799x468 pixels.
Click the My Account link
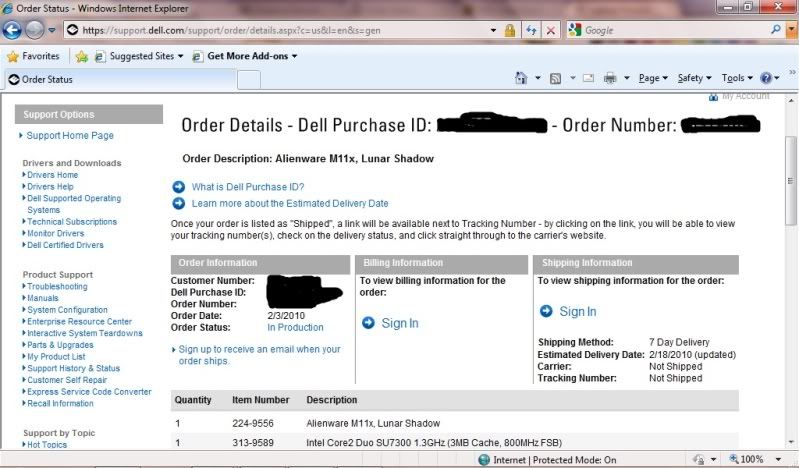pos(745,96)
